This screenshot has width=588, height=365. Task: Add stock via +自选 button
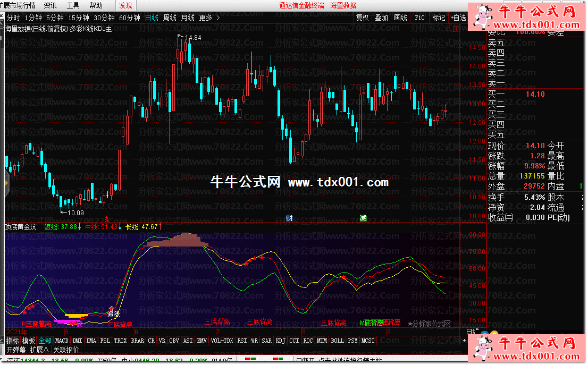(458, 18)
